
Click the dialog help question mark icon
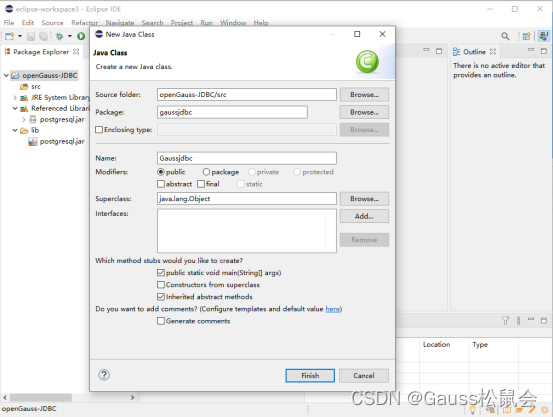click(104, 375)
